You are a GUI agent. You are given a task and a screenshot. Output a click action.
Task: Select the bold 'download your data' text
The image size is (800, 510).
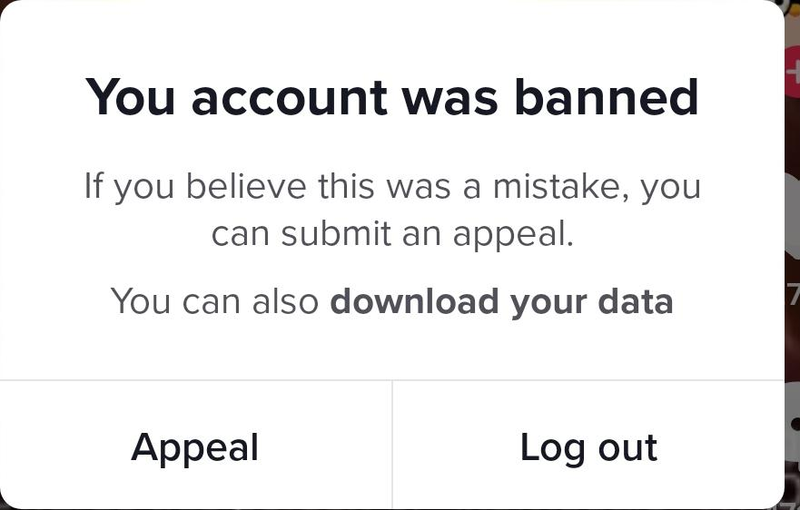(x=501, y=301)
